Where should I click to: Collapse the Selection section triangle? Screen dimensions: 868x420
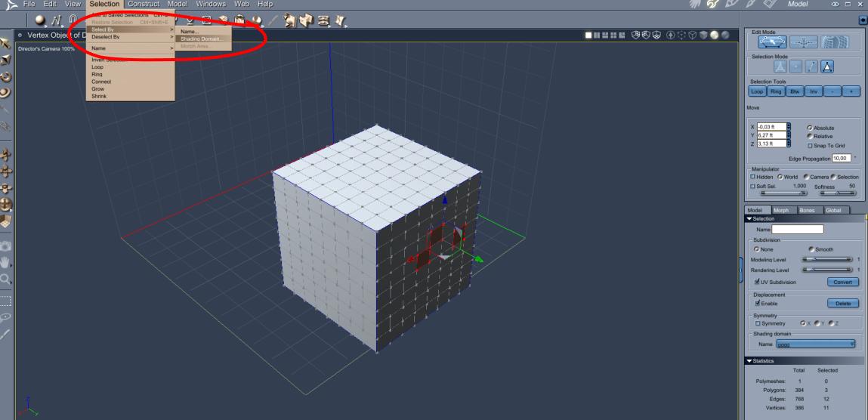point(749,219)
